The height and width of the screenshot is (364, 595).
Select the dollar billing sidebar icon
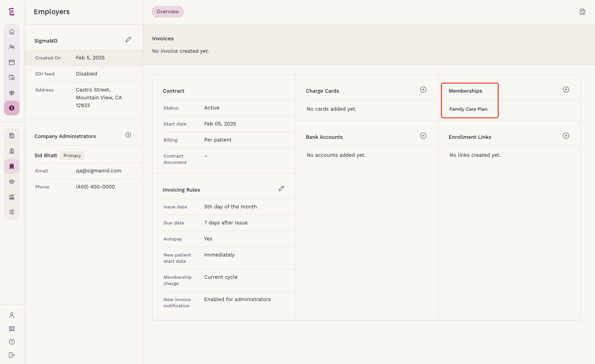tap(12, 108)
